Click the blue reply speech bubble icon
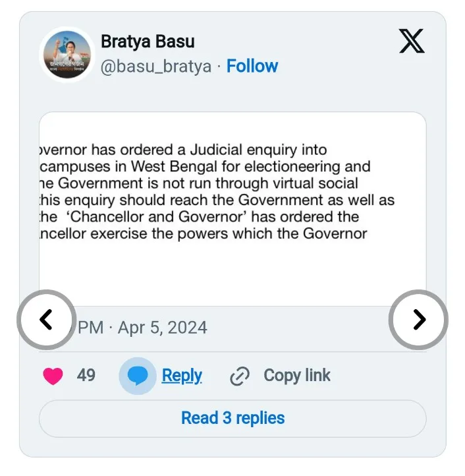 pos(138,376)
